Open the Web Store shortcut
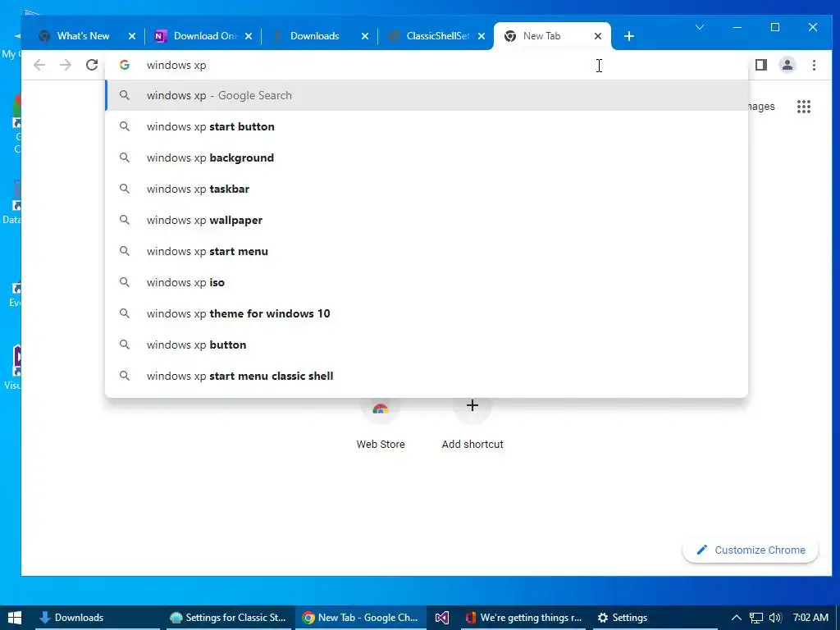The height and width of the screenshot is (630, 840). click(381, 423)
